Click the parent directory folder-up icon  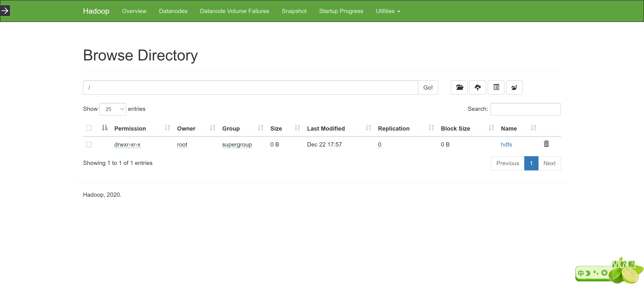(x=514, y=87)
